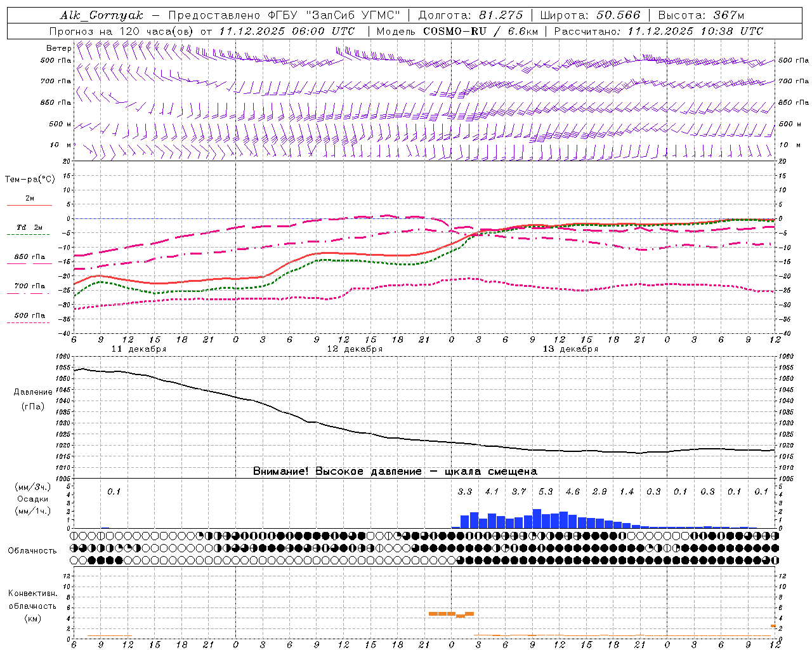Image resolution: width=812 pixels, height=650 pixels.
Task: Click the 13 декабря date label
Action: (x=570, y=349)
